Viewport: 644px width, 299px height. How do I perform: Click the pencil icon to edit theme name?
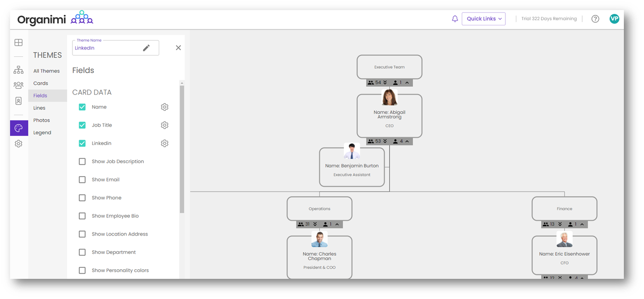pyautogui.click(x=146, y=48)
